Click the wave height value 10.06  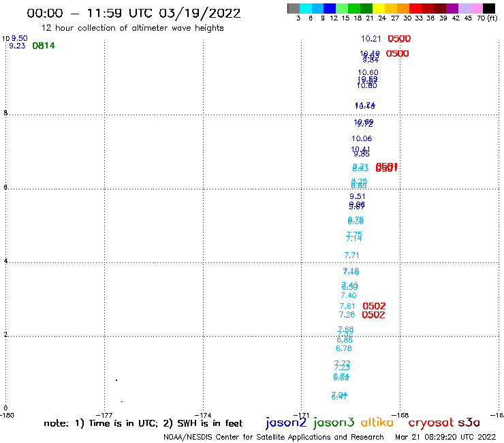tap(362, 138)
